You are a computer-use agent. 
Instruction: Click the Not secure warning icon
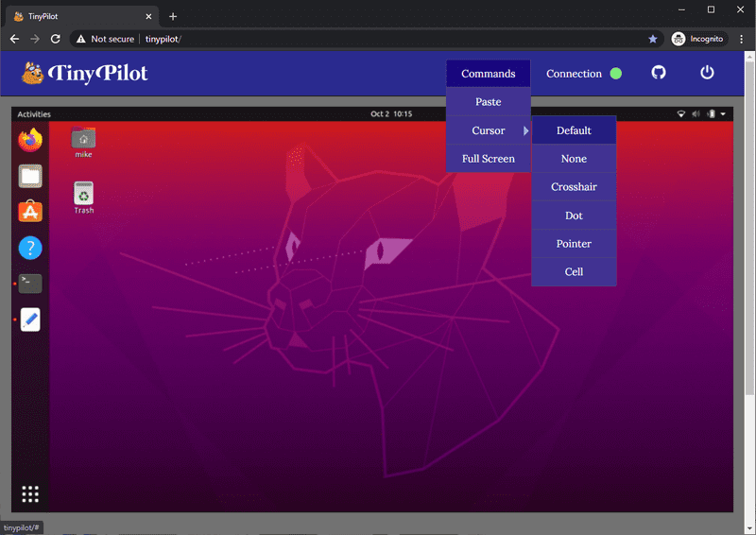coord(81,39)
